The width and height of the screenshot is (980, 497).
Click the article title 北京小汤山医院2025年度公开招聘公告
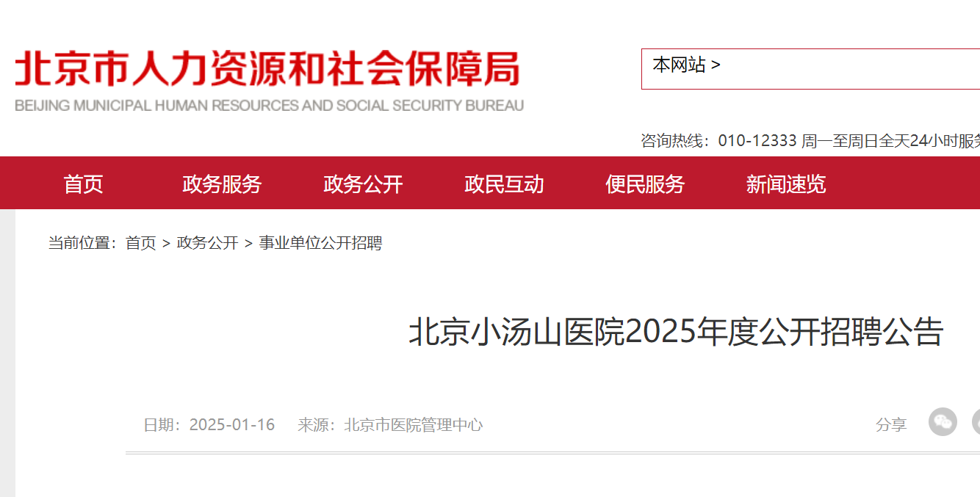click(676, 332)
